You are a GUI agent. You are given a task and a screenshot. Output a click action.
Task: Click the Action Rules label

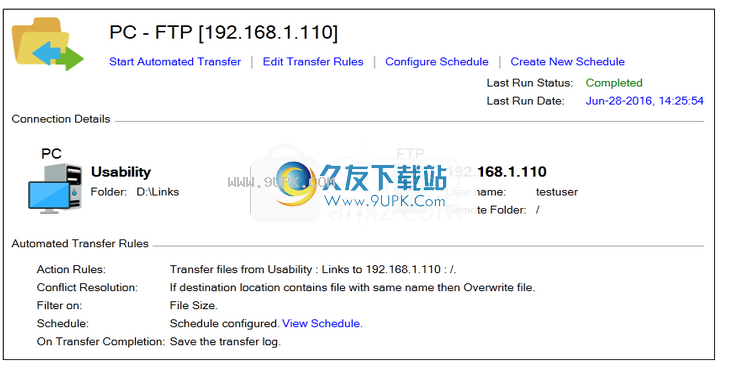[71, 270]
